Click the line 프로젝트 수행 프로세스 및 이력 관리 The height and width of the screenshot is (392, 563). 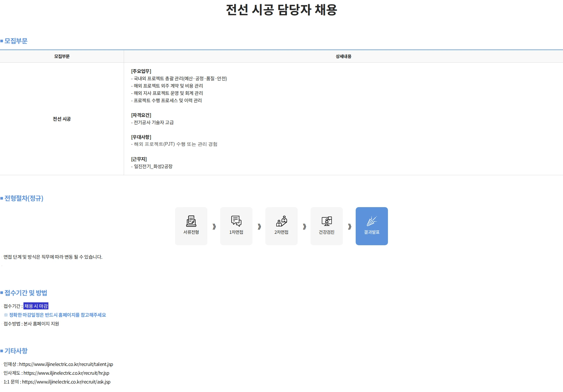pos(167,100)
